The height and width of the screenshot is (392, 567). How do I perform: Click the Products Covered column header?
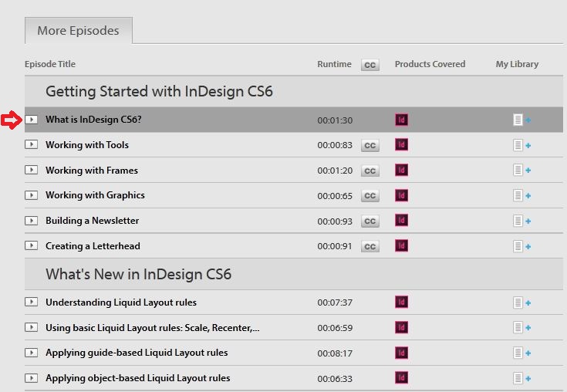click(x=430, y=64)
